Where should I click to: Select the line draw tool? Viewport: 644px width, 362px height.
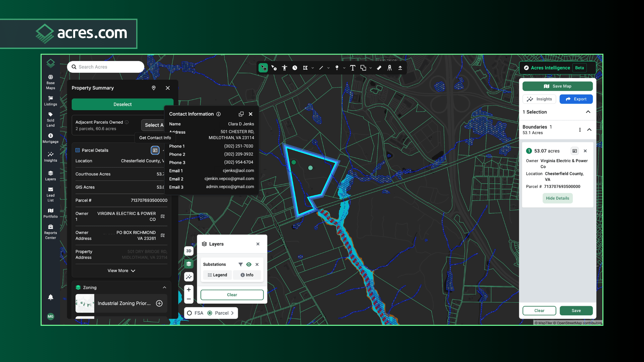click(x=321, y=68)
